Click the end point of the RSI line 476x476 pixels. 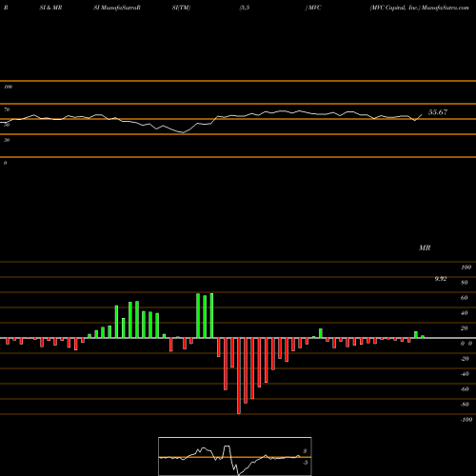coord(422,114)
